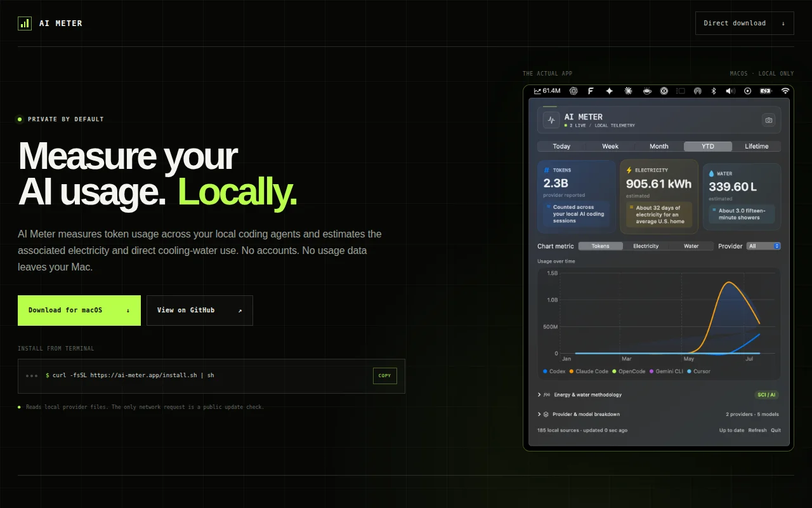Select the Today time range tab

[x=561, y=146]
